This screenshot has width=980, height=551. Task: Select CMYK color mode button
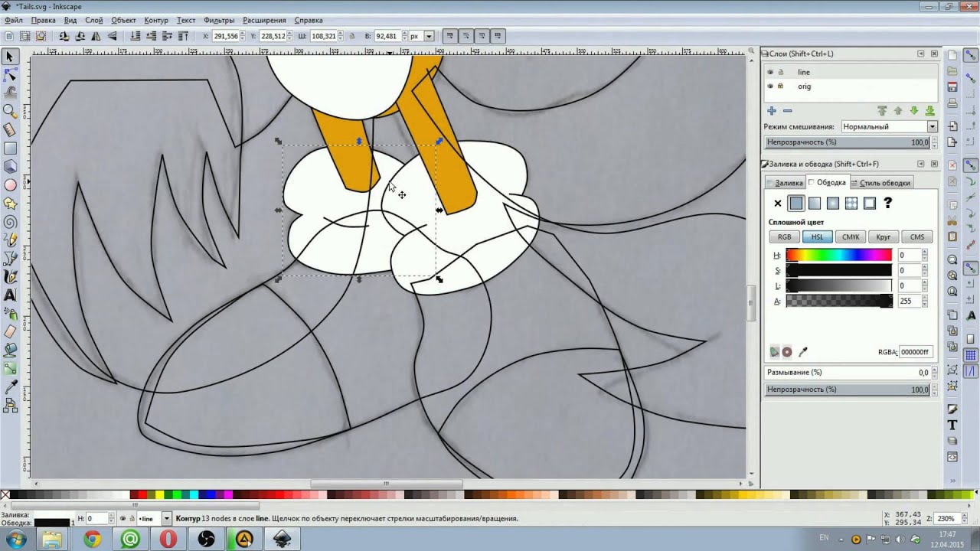851,237
